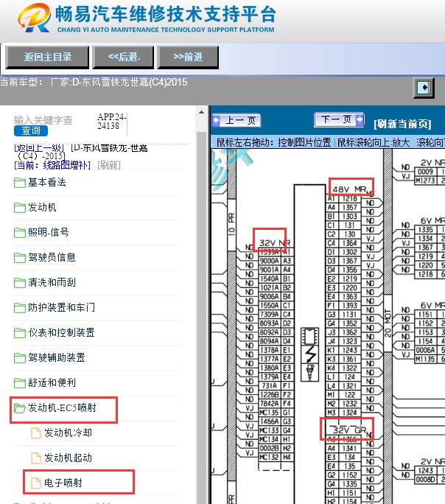
Task: Click the right arrow icon on 下一页
Action: coord(360,119)
